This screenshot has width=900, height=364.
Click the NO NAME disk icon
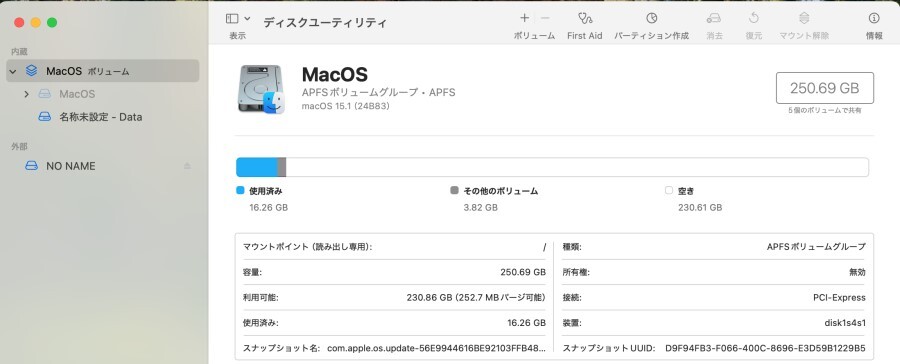coord(32,166)
